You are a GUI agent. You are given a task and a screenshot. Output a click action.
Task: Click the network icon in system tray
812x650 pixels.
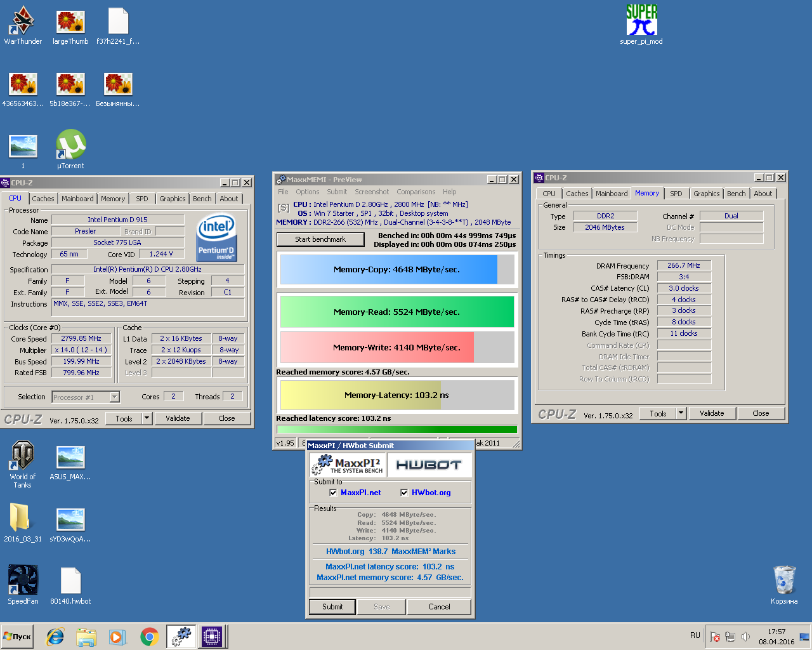pos(730,637)
